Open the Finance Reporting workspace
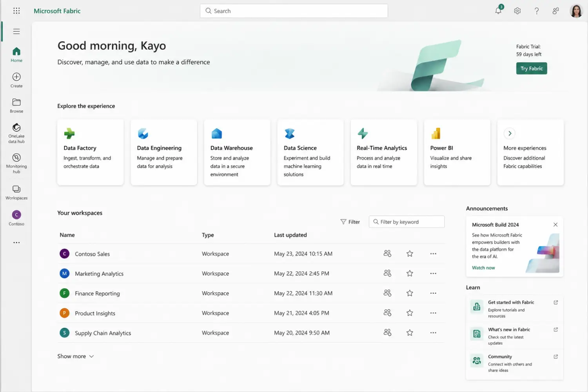Screen dimensions: 588x392 click(97, 293)
